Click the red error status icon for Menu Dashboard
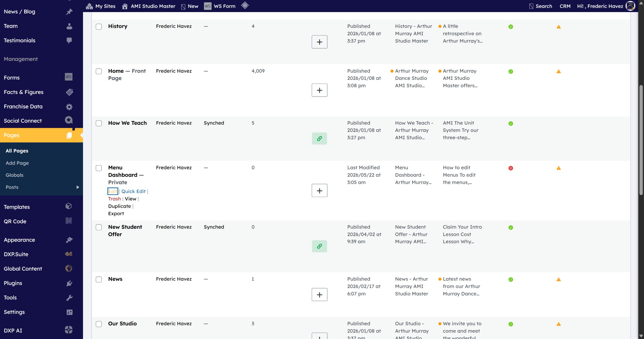 (x=511, y=168)
